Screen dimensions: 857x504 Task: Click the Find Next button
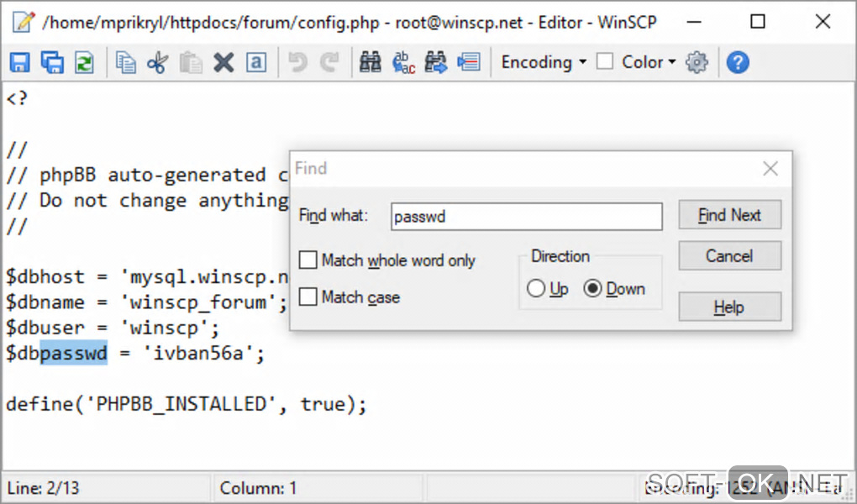(x=729, y=215)
